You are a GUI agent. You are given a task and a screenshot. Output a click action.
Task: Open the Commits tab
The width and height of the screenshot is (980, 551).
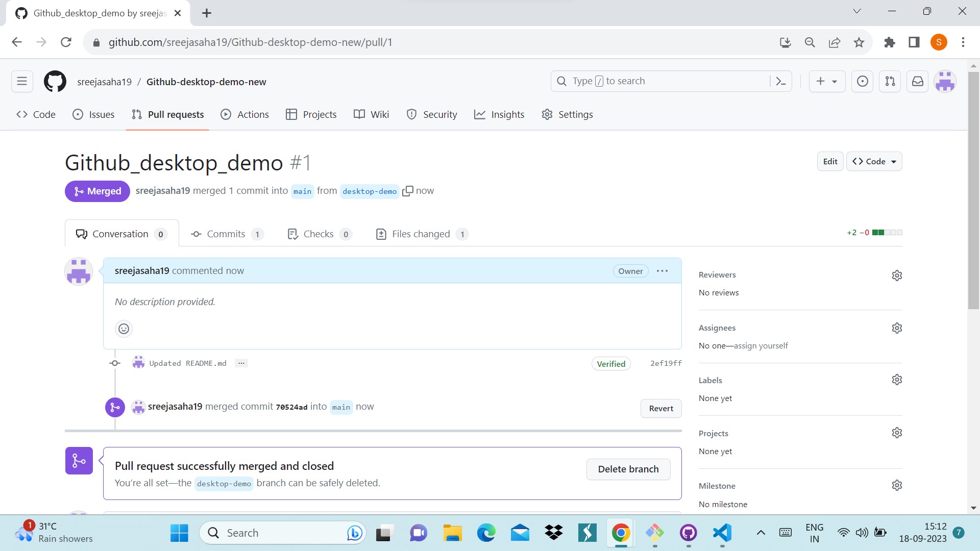pyautogui.click(x=226, y=234)
